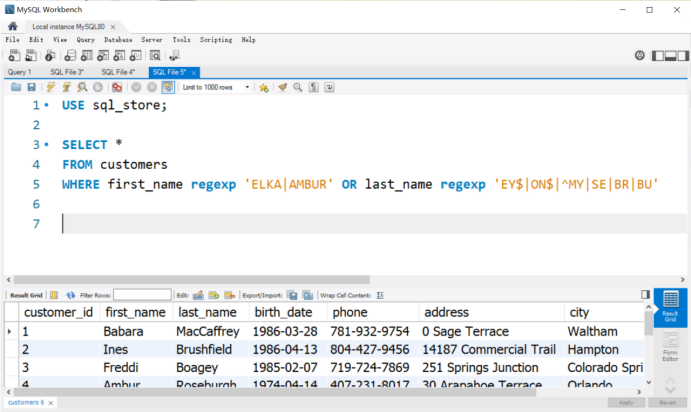The image size is (691, 412).
Task: Click the Filter Rows input field
Action: click(142, 295)
